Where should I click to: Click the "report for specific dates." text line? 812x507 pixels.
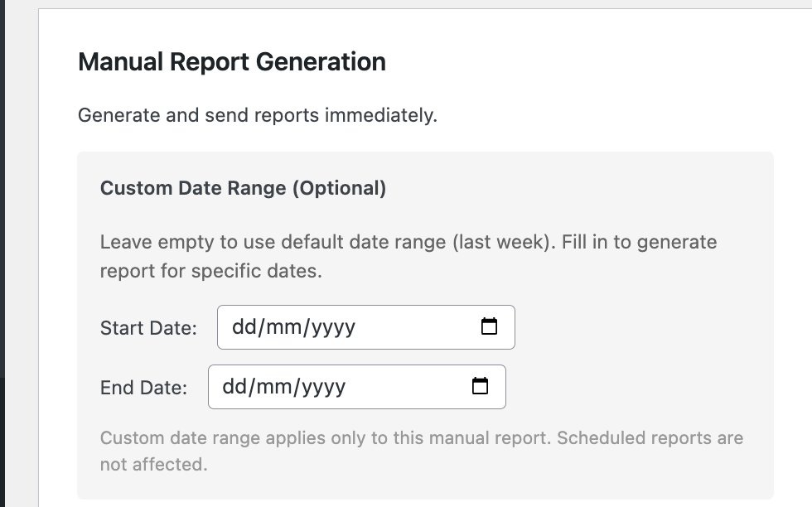[210, 271]
